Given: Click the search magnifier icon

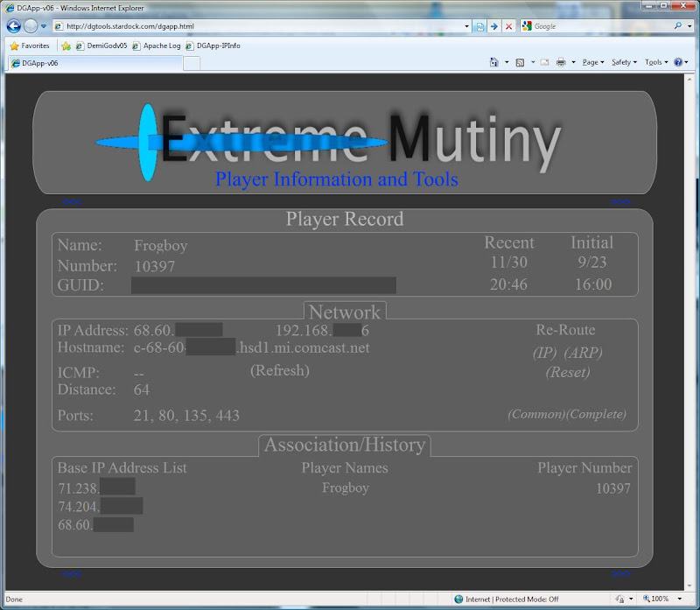Looking at the screenshot, I should (678, 26).
